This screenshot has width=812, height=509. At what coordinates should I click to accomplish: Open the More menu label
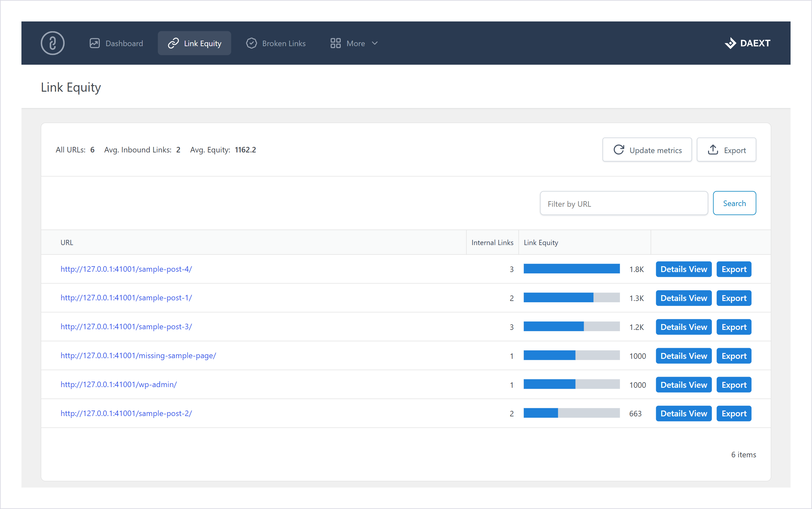click(356, 44)
